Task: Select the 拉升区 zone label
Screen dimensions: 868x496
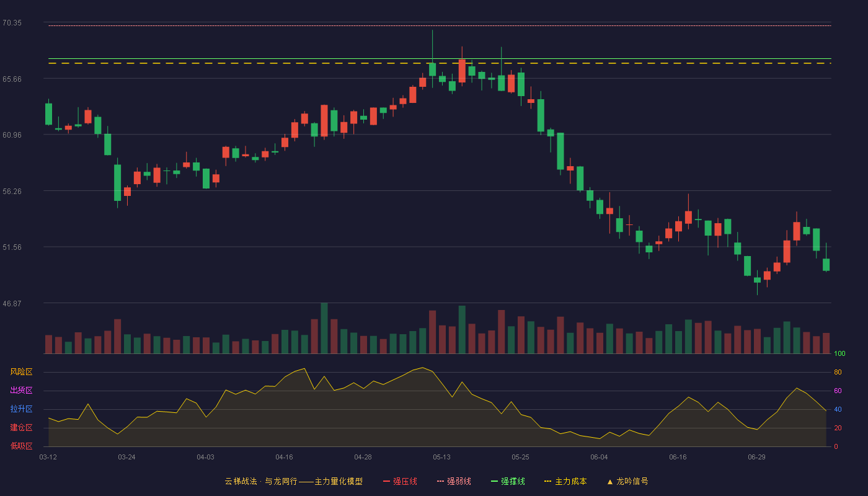Action: point(21,409)
